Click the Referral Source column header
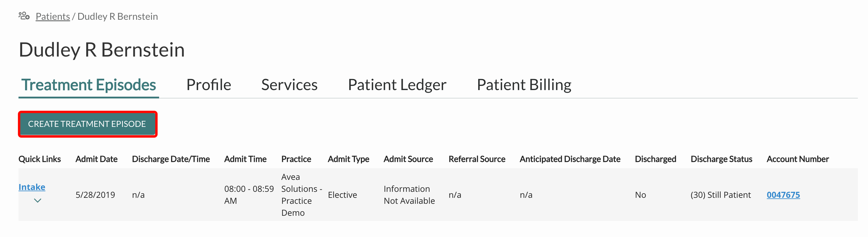868x237 pixels. point(477,159)
